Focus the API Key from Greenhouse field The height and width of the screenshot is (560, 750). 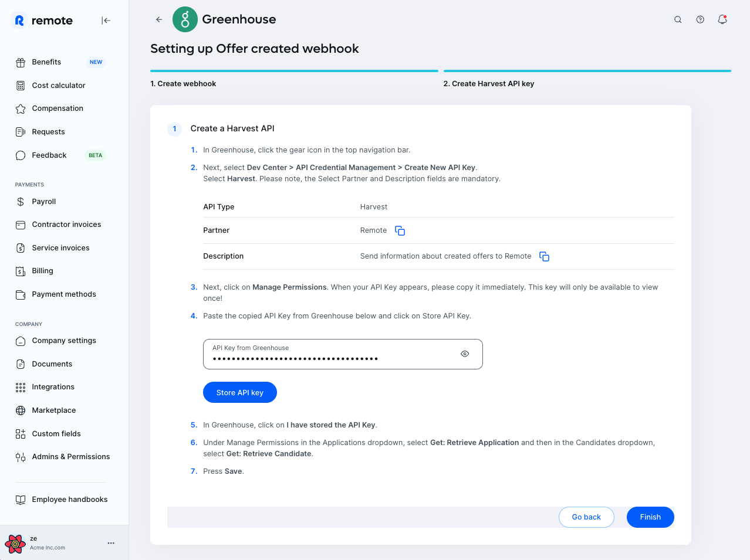coord(343,354)
